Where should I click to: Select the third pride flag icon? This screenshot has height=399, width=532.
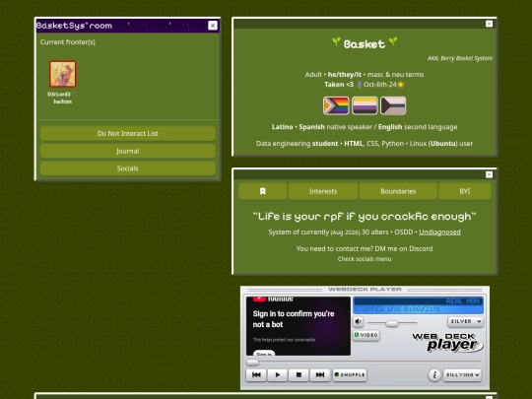click(x=393, y=105)
